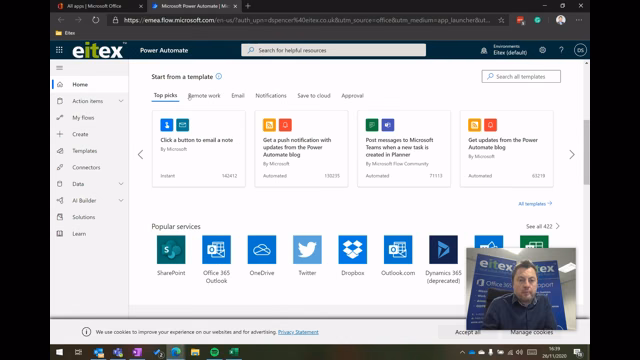Expand the Action items menu chevron
The height and width of the screenshot is (360, 640).
[121, 101]
